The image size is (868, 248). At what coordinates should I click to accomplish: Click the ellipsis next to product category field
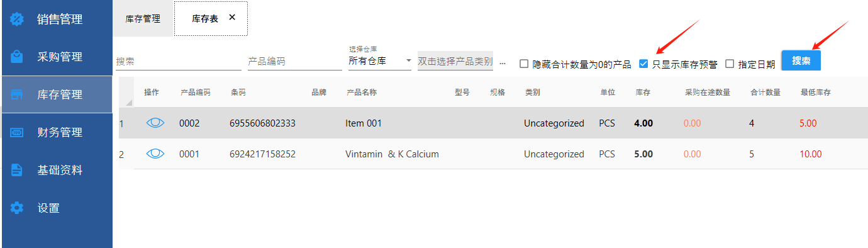[x=502, y=63]
